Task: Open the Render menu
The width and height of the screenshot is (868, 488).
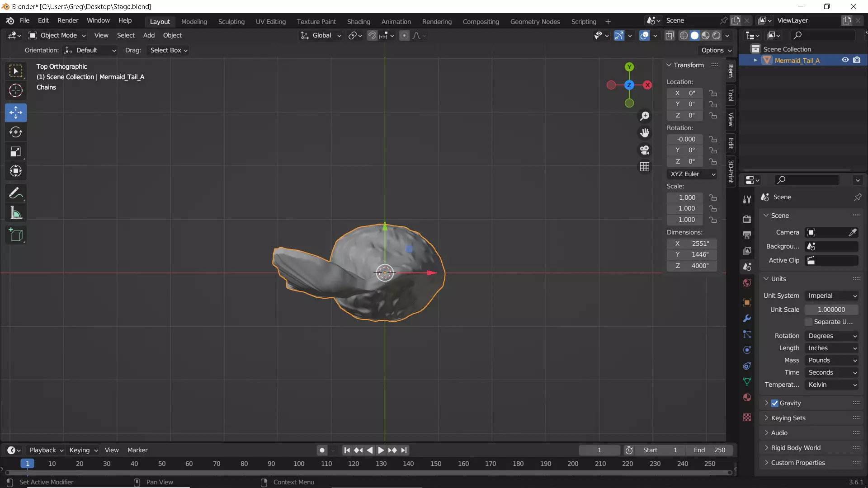Action: coord(68,20)
